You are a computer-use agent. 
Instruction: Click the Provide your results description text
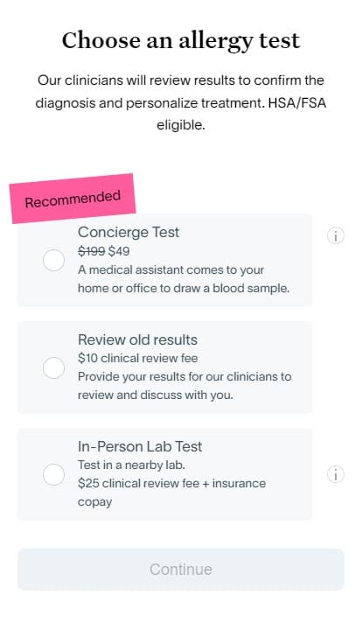(x=184, y=386)
